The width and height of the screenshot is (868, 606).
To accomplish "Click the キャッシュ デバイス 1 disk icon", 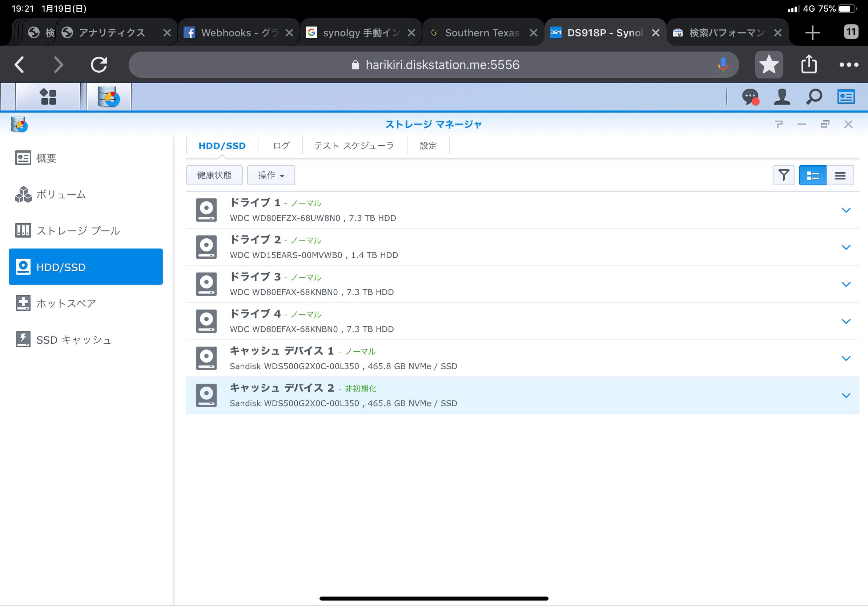I will [206, 358].
